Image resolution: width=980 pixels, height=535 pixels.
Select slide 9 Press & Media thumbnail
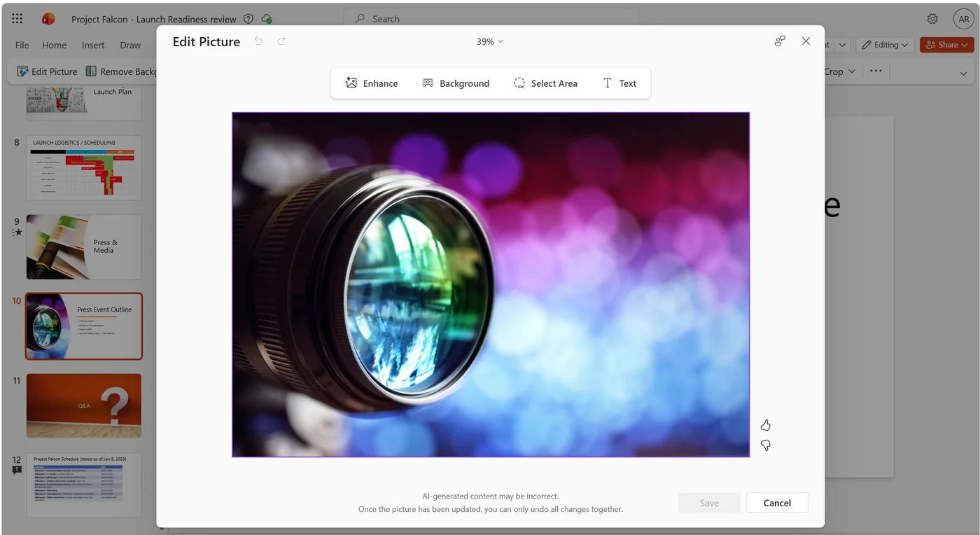point(84,247)
